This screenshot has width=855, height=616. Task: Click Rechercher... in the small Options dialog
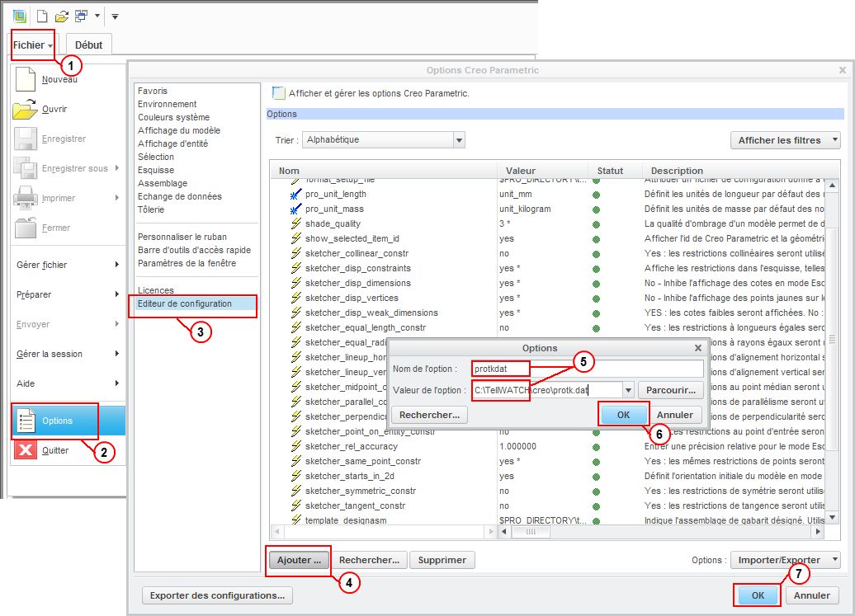click(430, 415)
